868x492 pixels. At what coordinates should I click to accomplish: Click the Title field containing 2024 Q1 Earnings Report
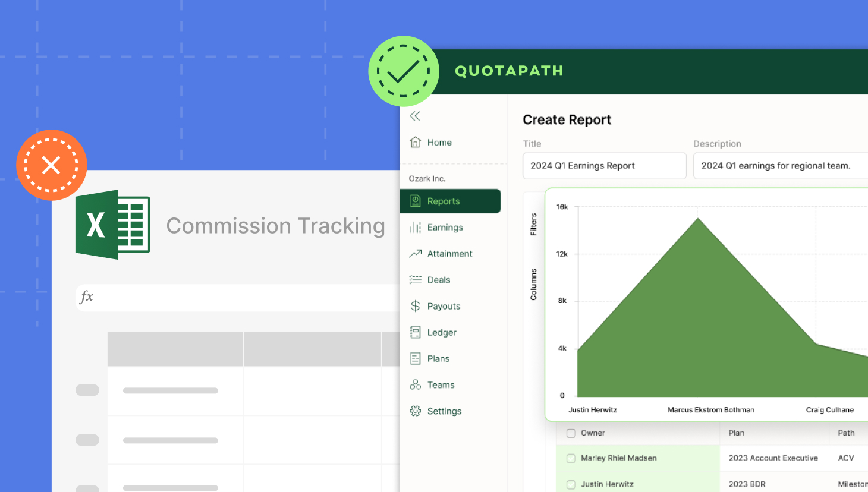604,166
